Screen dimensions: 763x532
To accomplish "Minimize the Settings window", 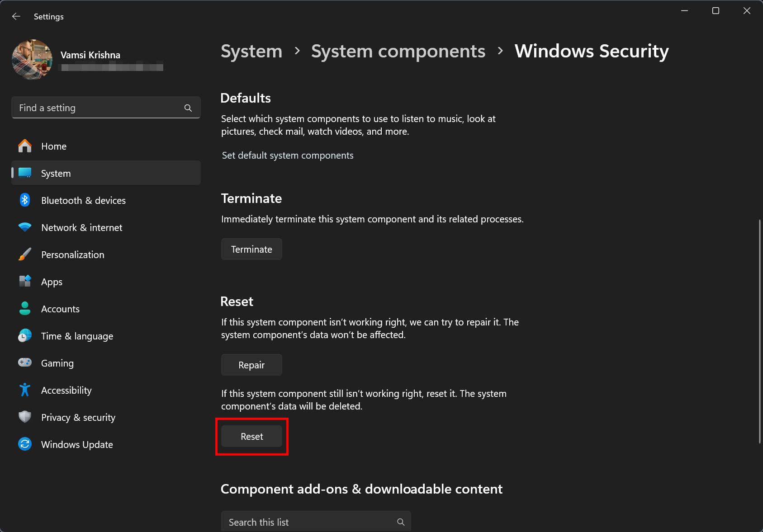I will [x=685, y=11].
